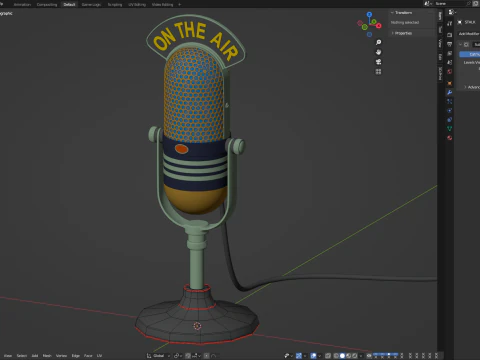Click the Add Modifier button
Viewport: 480px width, 360px height.
pyautogui.click(x=469, y=34)
